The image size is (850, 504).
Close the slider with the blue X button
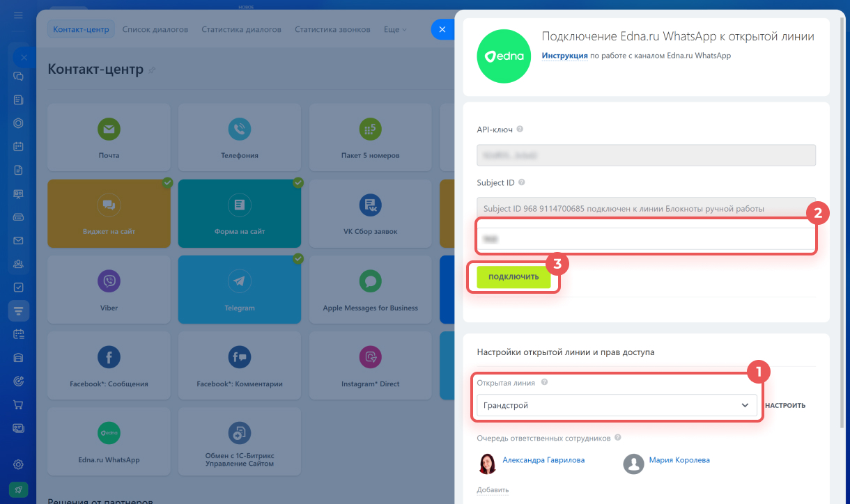(x=443, y=29)
